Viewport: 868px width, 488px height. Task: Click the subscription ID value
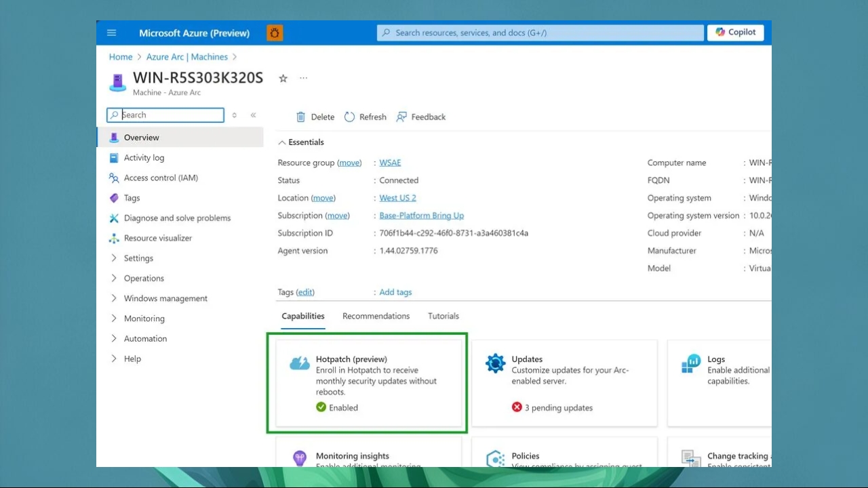coord(454,233)
